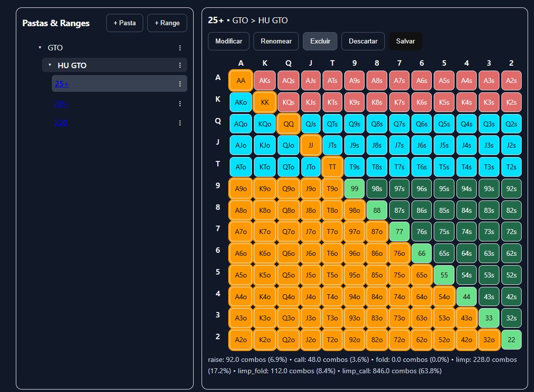This screenshot has width=534, height=392.
Task: Open the kebab menu next to 20+
Action: (180, 103)
